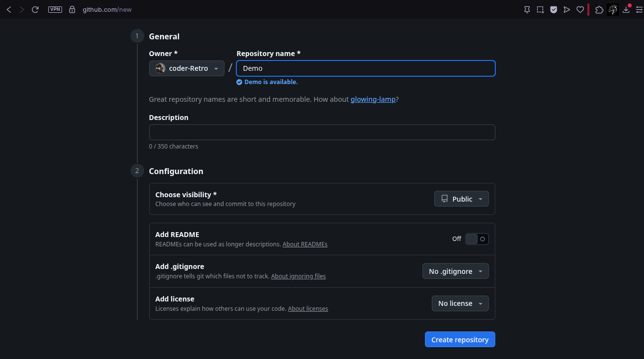
Task: Click the '0 / 350 characters' counter
Action: (174, 147)
